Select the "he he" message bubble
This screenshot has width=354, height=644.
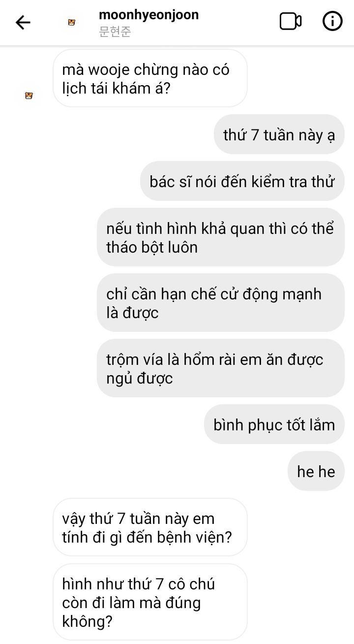pos(316,471)
